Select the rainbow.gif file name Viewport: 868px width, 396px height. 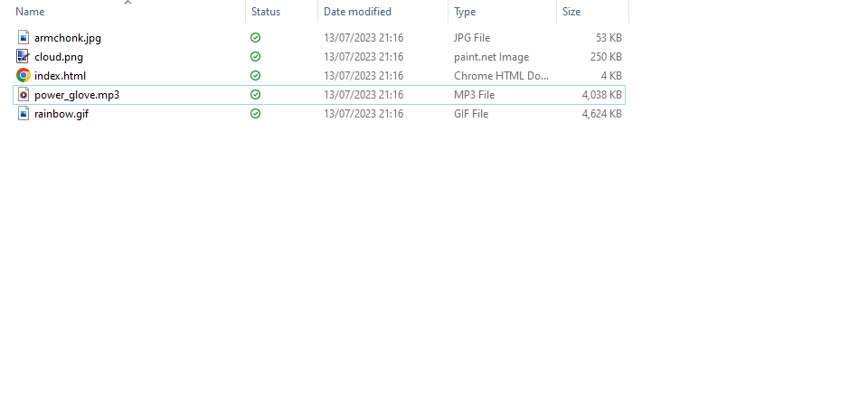(x=61, y=114)
